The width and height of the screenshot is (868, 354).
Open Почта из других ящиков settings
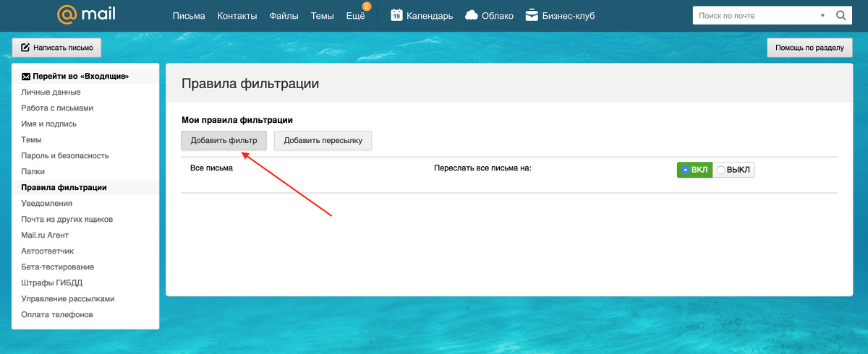click(67, 219)
